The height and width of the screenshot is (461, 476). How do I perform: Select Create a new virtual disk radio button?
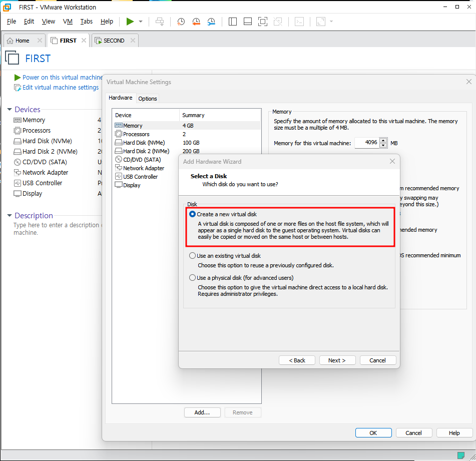click(x=192, y=214)
